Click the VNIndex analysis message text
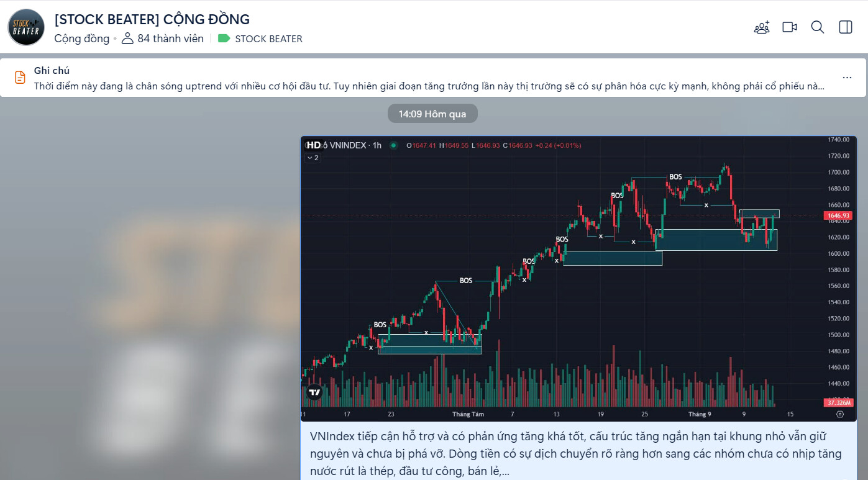 tap(575, 454)
